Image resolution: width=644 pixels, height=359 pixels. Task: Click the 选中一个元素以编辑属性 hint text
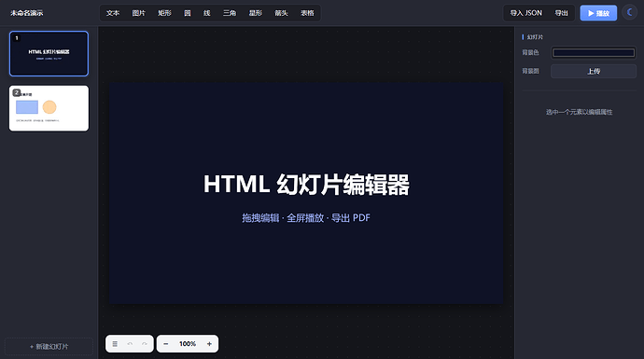coord(579,112)
